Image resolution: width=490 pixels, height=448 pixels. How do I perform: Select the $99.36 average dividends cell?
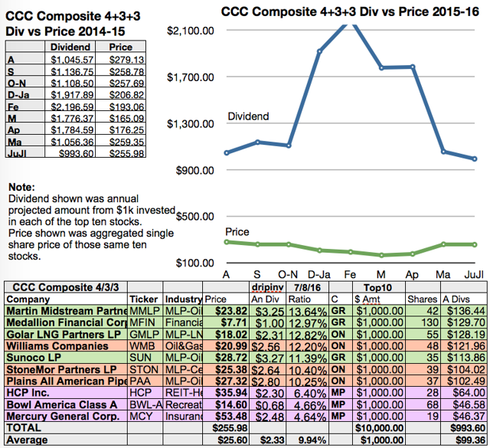pyautogui.click(x=464, y=440)
